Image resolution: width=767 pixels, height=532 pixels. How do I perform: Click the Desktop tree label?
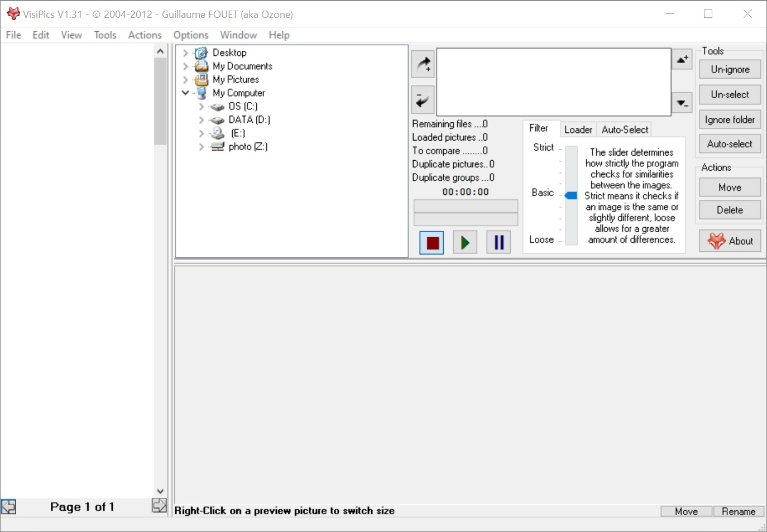click(229, 53)
